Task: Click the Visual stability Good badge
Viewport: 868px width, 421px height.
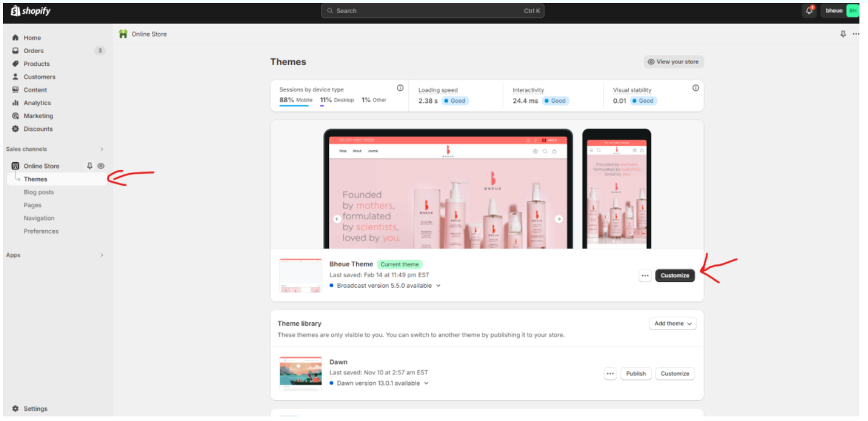Action: tap(644, 101)
